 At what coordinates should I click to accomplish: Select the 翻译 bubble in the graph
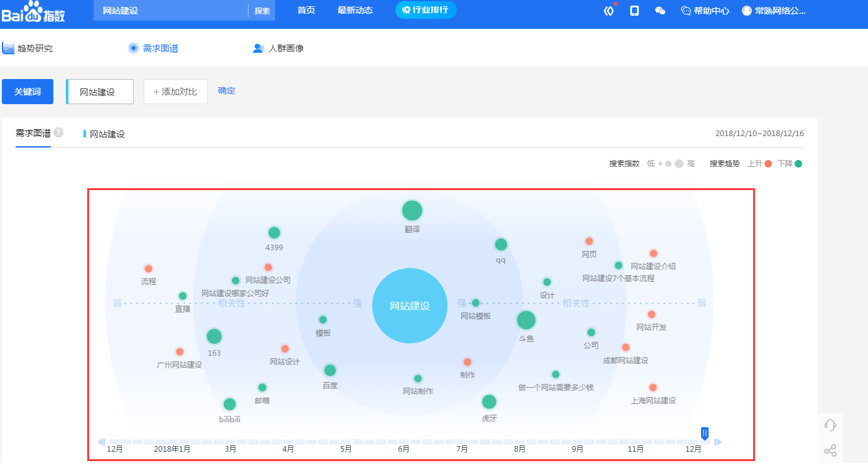(x=412, y=211)
